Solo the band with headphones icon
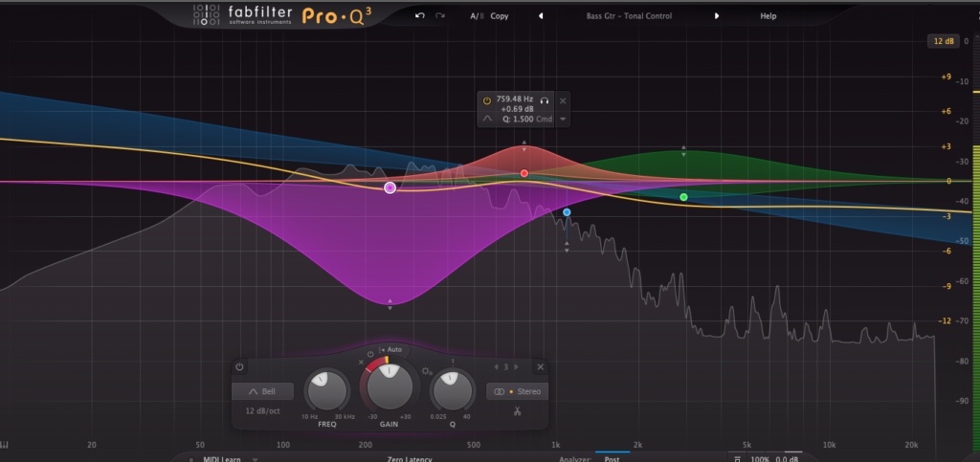 point(545,99)
